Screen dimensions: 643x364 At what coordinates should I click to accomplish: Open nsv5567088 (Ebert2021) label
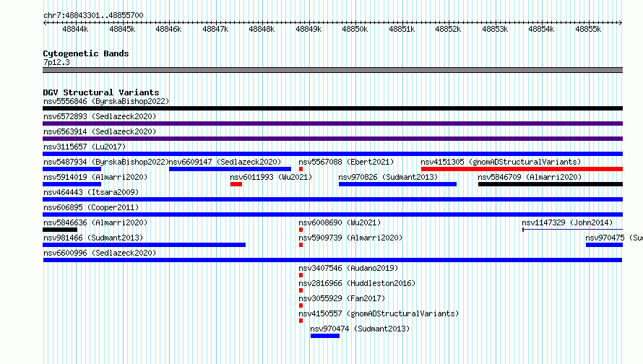point(346,162)
